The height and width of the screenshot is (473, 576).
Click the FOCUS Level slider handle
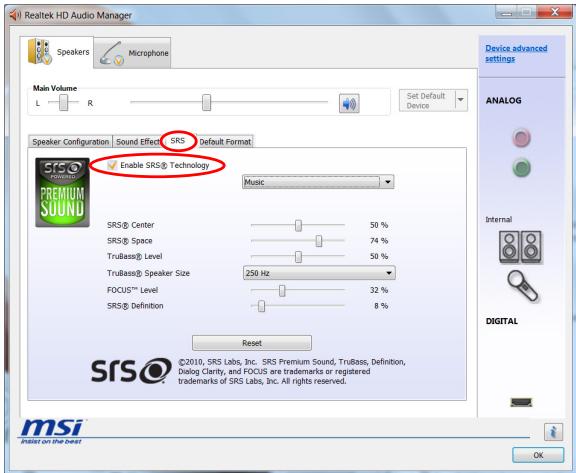(282, 290)
